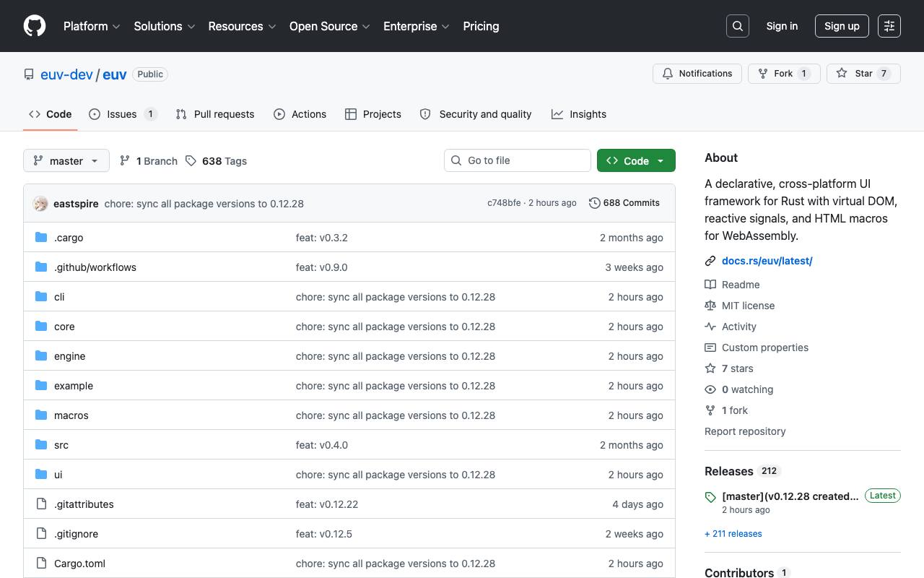Click the book icon next to Readme

710,285
